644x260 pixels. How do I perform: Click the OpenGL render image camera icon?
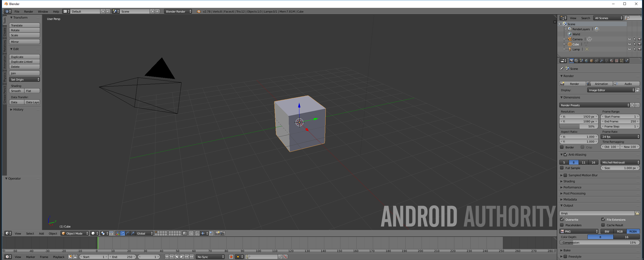(x=217, y=233)
